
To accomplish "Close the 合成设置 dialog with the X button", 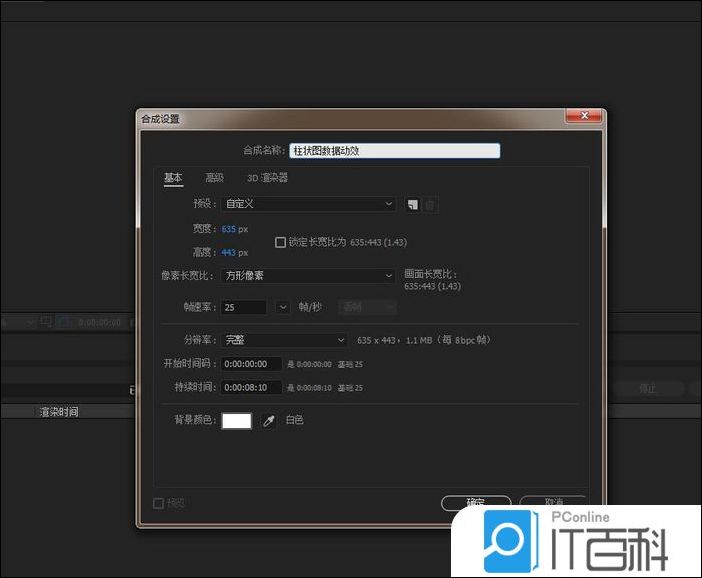I will (x=584, y=116).
